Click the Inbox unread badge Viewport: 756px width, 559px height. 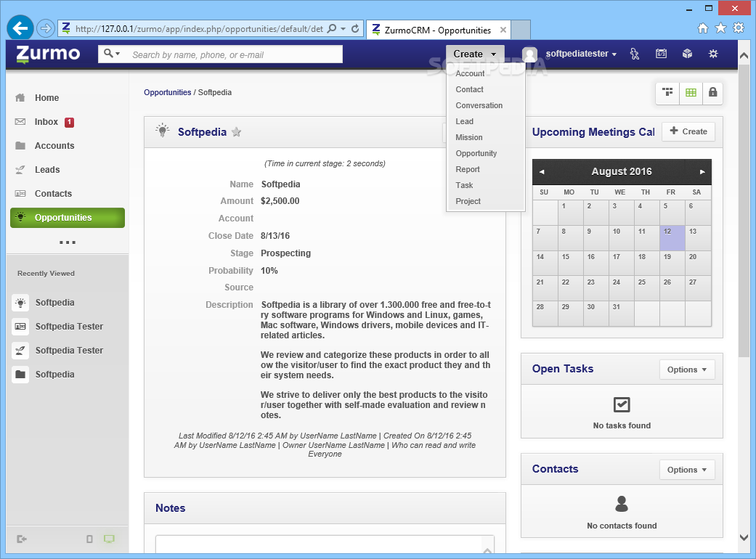(x=70, y=122)
